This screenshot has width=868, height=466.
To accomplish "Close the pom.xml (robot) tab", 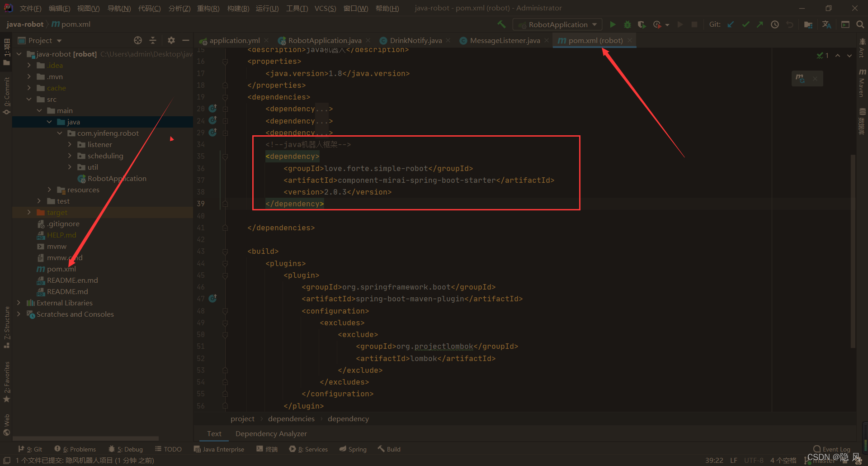I will click(629, 40).
